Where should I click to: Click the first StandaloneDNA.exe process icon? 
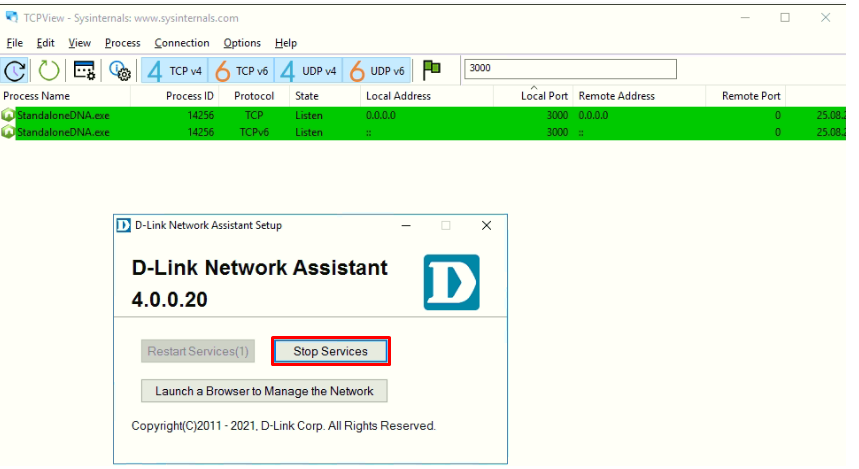coord(8,115)
